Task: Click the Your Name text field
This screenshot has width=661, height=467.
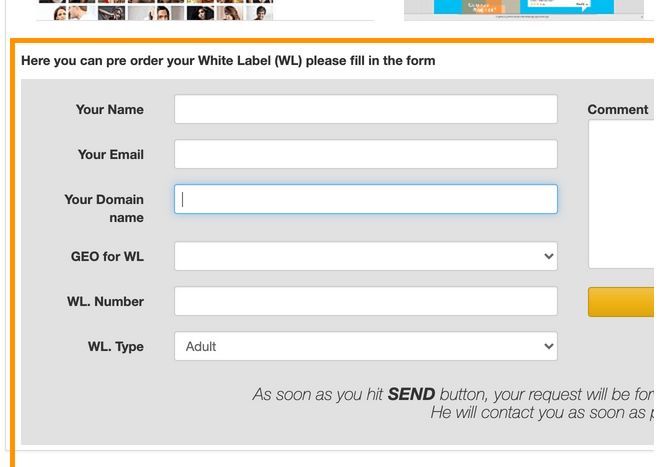Action: (x=365, y=109)
